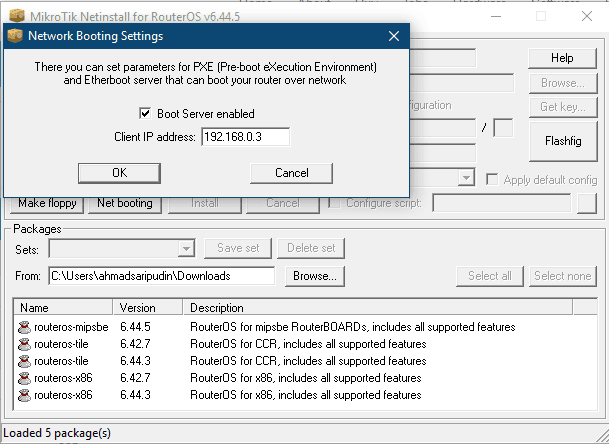This screenshot has width=609, height=444.
Task: Open Help in Netinstall window
Action: click(x=562, y=58)
